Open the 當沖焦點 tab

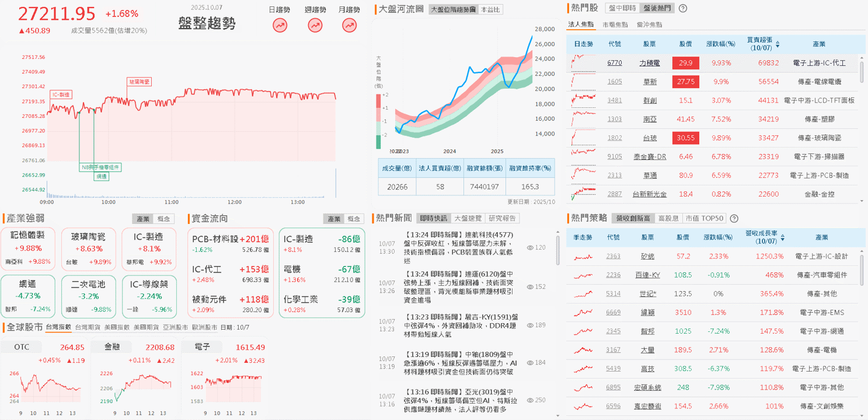tap(649, 24)
